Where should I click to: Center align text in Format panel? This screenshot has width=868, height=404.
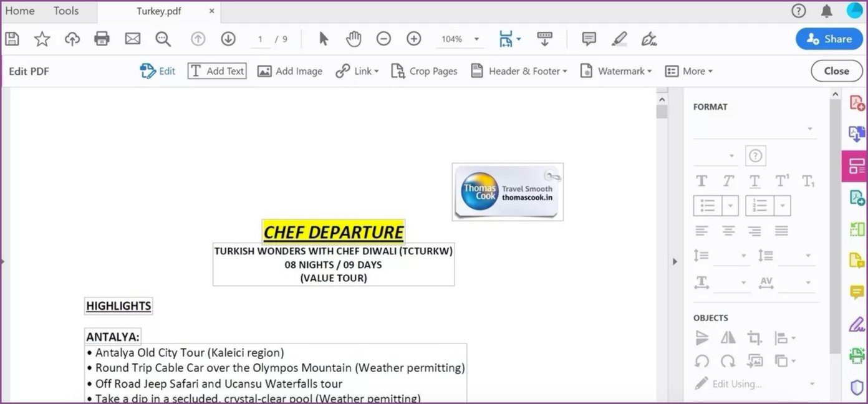728,231
